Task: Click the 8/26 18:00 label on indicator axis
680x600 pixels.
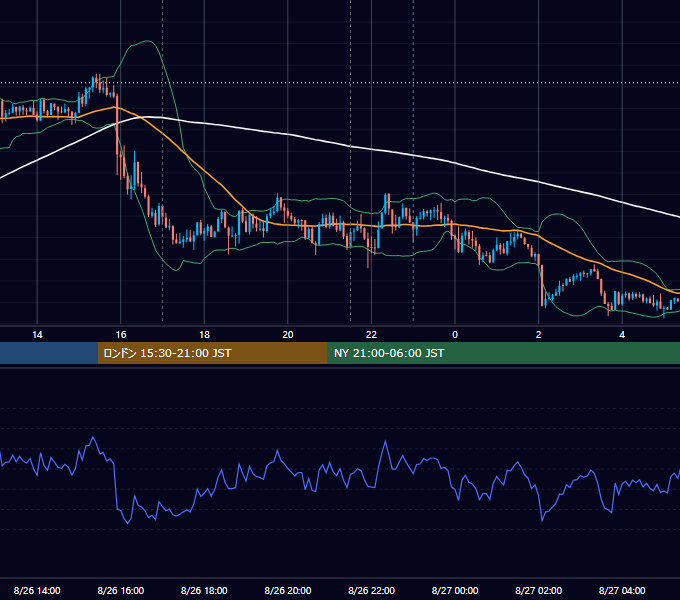Action: pyautogui.click(x=204, y=590)
